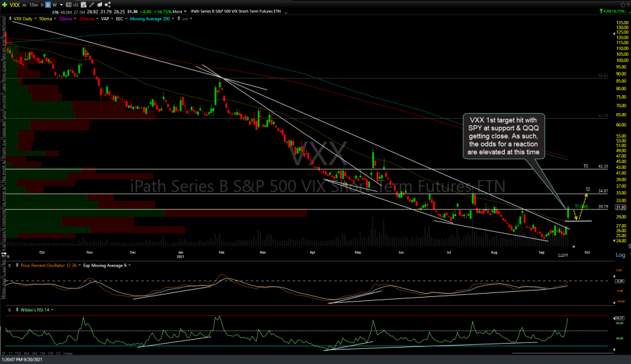Image resolution: width=631 pixels, height=364 pixels.
Task: Set the range to 1W
Action: [51, 353]
